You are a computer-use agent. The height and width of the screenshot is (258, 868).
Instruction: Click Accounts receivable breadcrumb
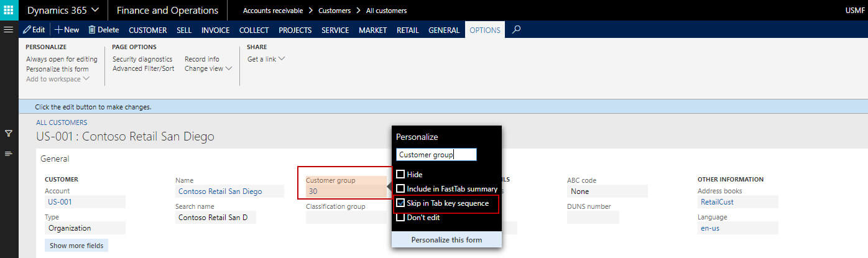tap(273, 11)
